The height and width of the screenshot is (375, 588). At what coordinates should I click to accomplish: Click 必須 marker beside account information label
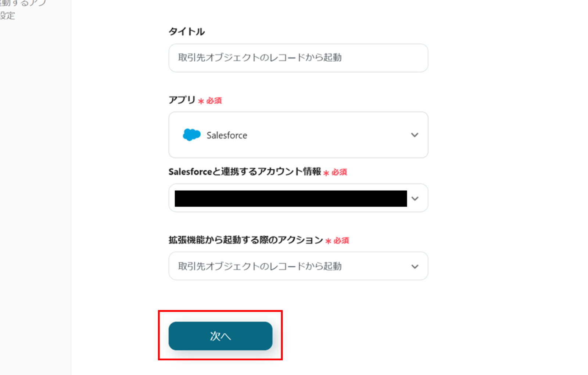click(x=339, y=172)
